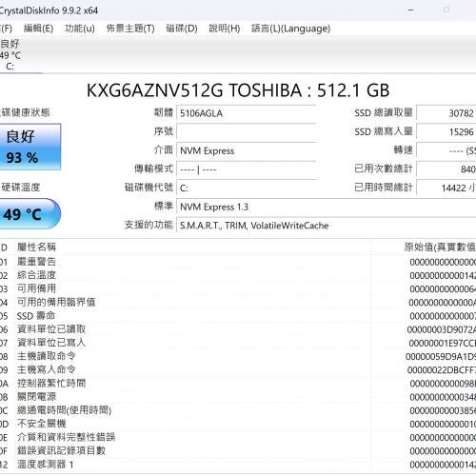Open the 說明(H) menu
The width and height of the screenshot is (476, 476).
225,29
